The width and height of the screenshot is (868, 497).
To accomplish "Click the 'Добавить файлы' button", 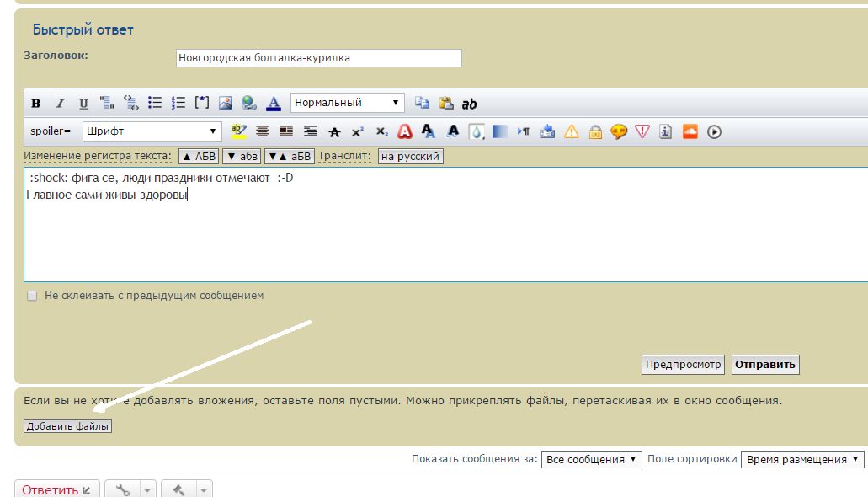I will pos(67,426).
